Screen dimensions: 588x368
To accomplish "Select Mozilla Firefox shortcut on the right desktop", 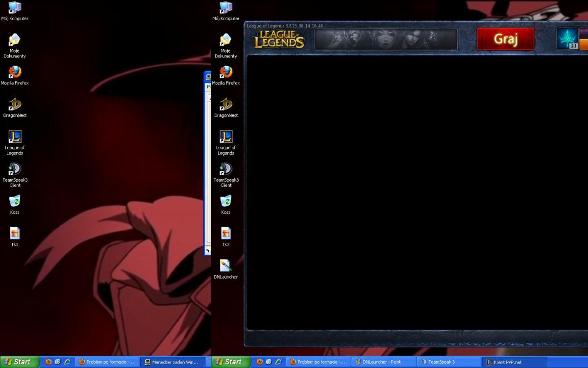I will tap(226, 76).
